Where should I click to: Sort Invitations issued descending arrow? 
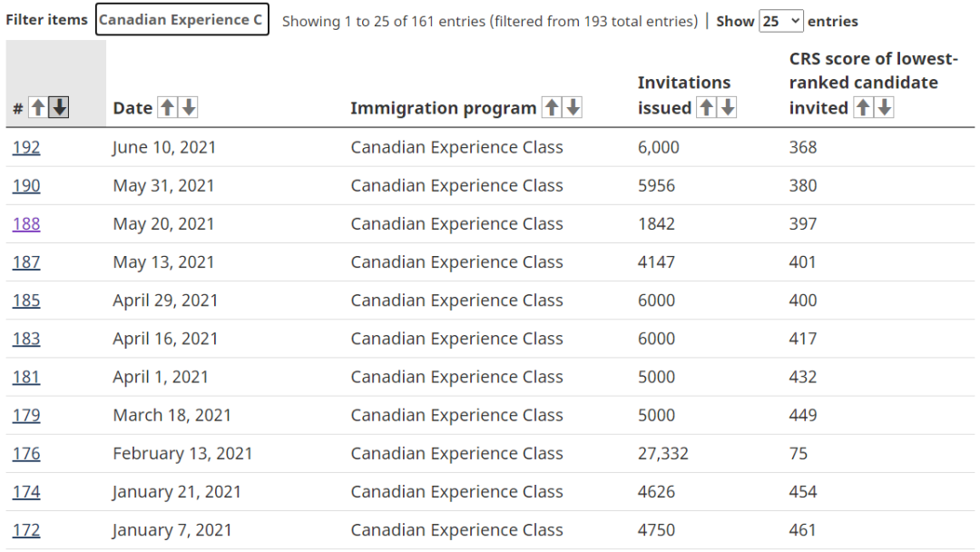tap(728, 107)
